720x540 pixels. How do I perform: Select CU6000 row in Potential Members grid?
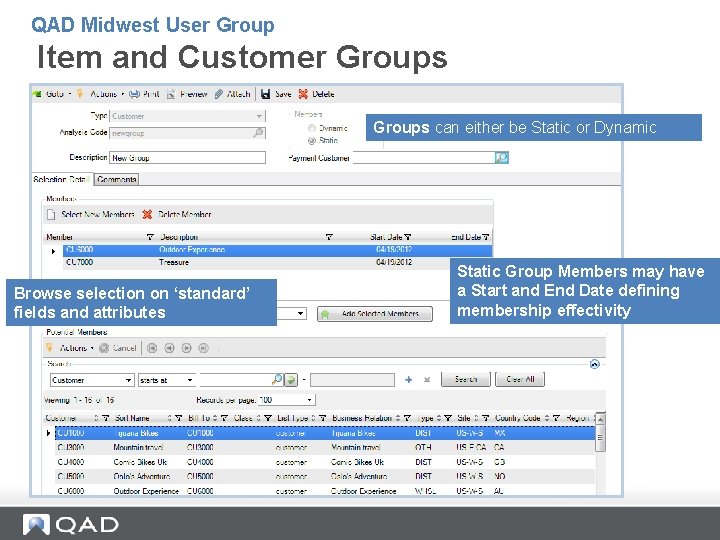point(325,491)
